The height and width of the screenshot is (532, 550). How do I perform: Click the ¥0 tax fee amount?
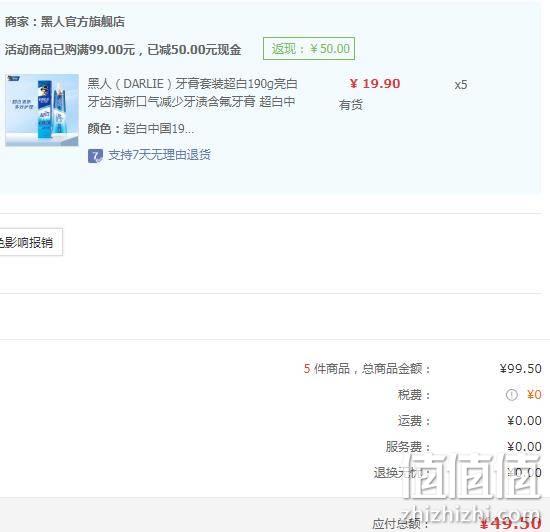[534, 395]
